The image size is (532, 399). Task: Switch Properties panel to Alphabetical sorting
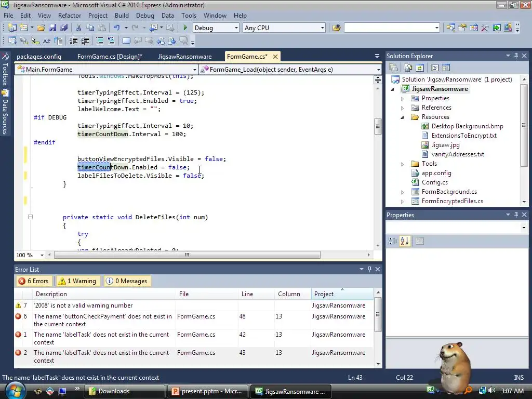pos(405,241)
